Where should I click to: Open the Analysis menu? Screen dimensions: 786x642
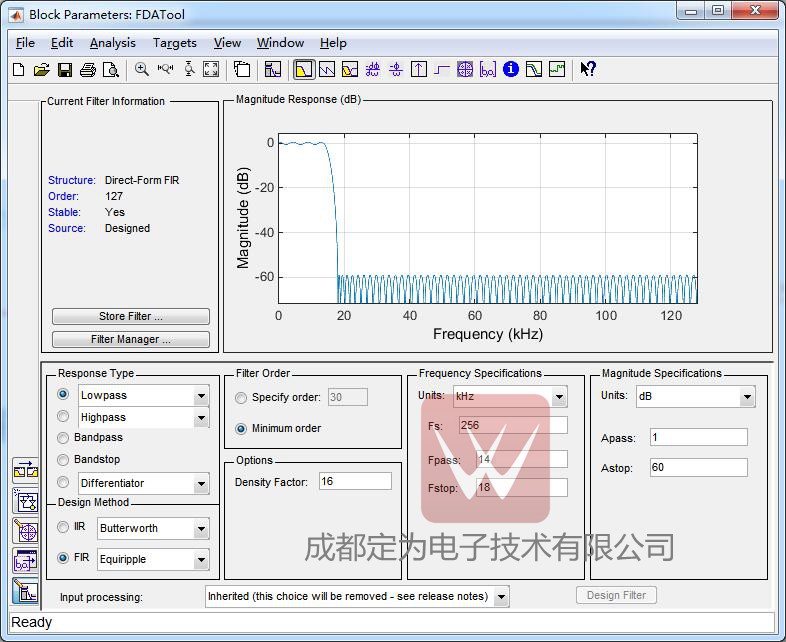pyautogui.click(x=113, y=43)
